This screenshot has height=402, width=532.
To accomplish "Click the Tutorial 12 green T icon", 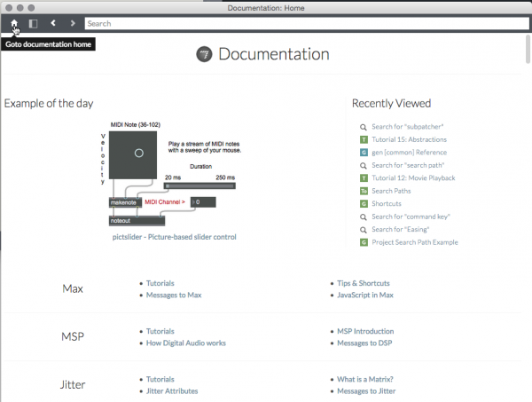I will [x=364, y=178].
